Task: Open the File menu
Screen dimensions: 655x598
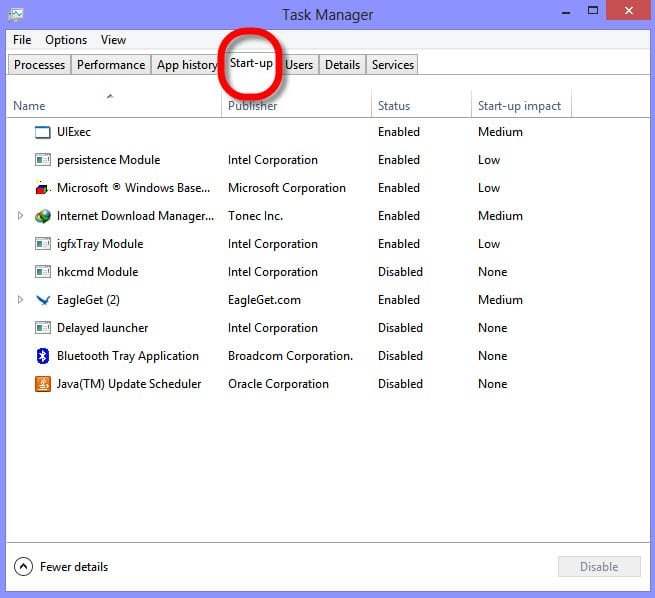Action: (22, 40)
